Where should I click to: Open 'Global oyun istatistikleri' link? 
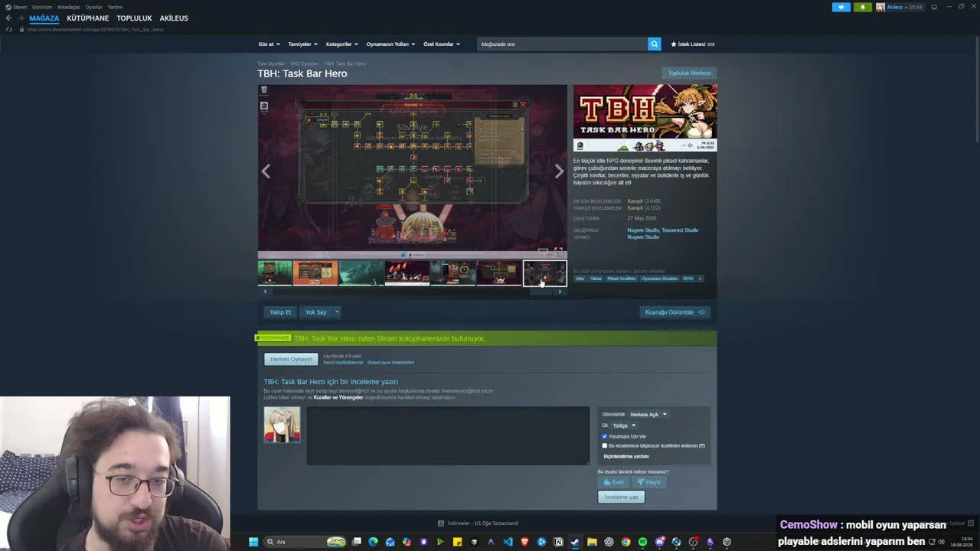coord(390,363)
